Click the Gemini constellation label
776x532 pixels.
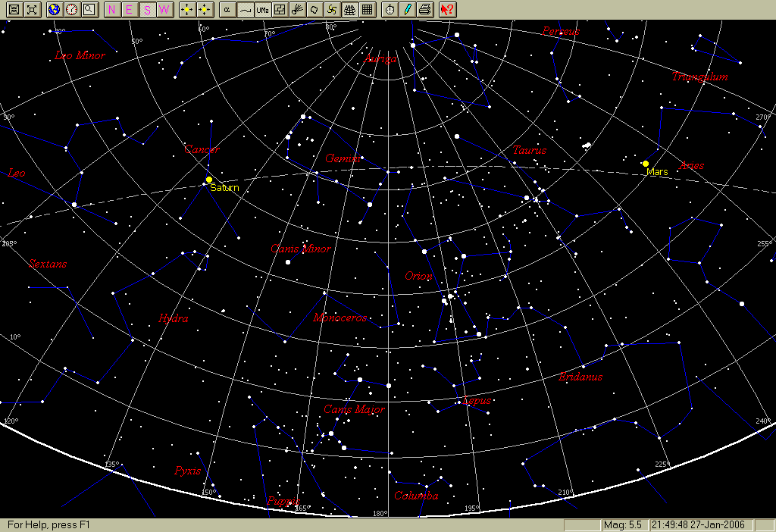343,158
